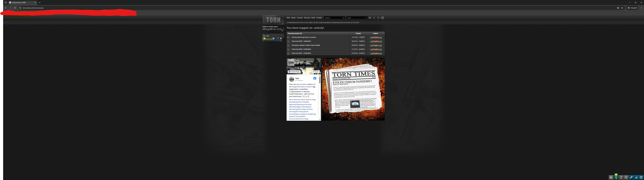
Task: Open Developer wanted: Admin Panel rebuild
Action: [306, 45]
